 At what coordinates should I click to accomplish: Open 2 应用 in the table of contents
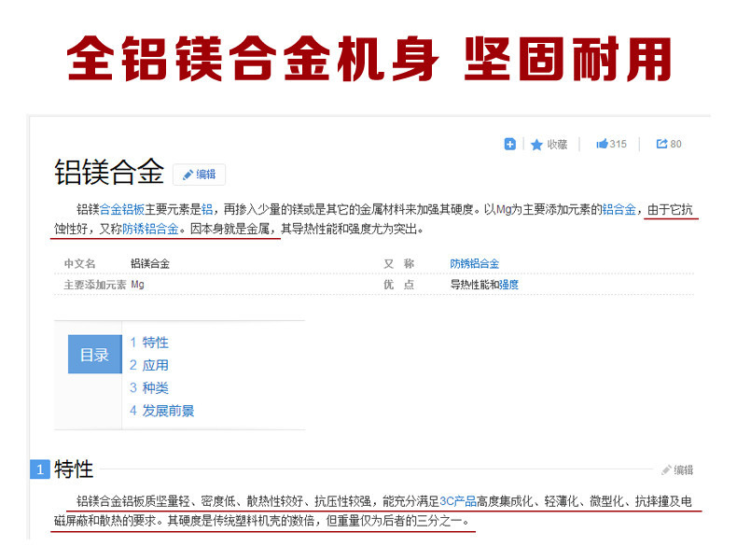coord(149,365)
